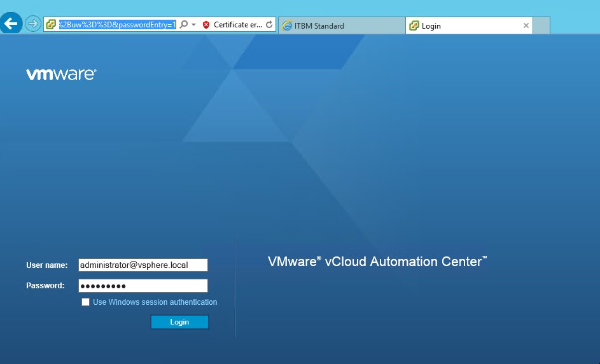Viewport: 600px width, 364px height.
Task: Switch to the ITBM Standard tab
Action: 340,25
